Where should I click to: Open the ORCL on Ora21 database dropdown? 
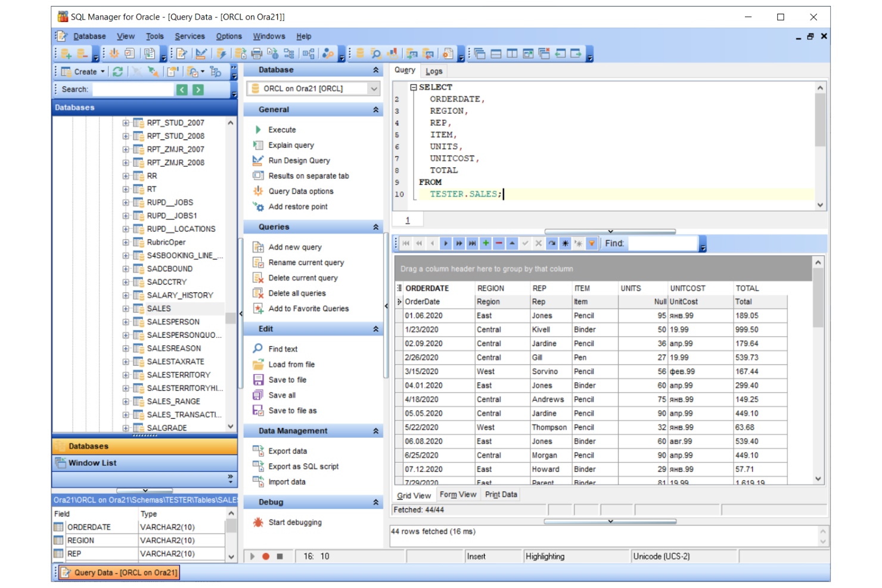coord(374,88)
